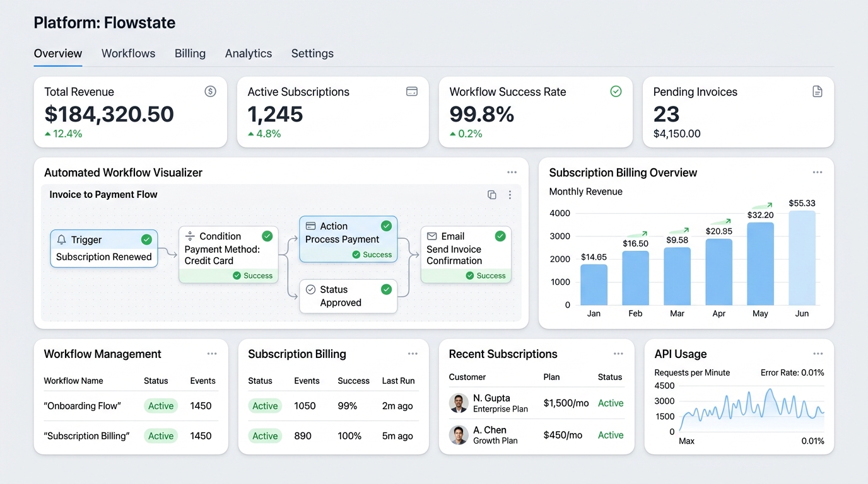Viewport: 868px width, 484px height.
Task: Open Automated Workflow Visualizer options menu
Action: coord(512,173)
